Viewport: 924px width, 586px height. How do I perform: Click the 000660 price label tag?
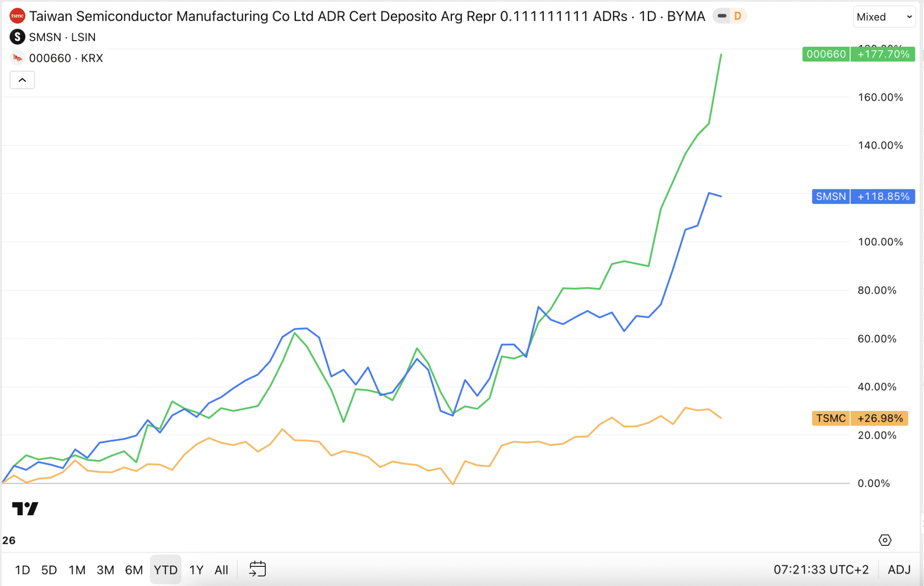tap(826, 54)
